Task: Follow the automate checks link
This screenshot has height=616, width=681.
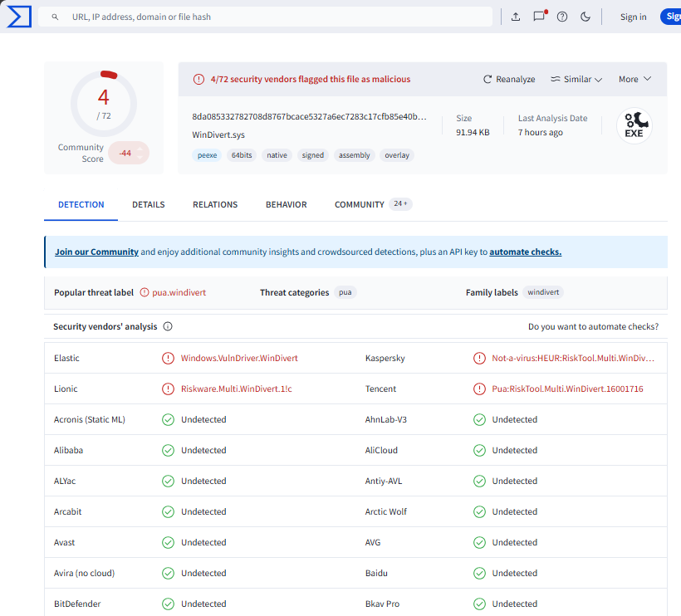Action: click(x=525, y=252)
